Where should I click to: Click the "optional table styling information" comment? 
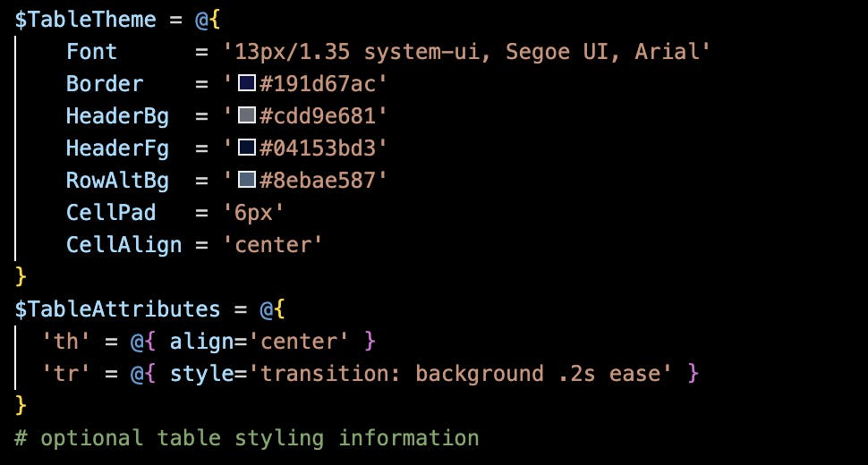pos(260,438)
